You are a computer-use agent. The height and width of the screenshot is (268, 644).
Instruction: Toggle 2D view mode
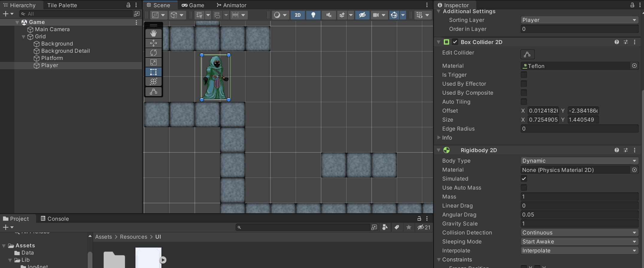pos(297,15)
